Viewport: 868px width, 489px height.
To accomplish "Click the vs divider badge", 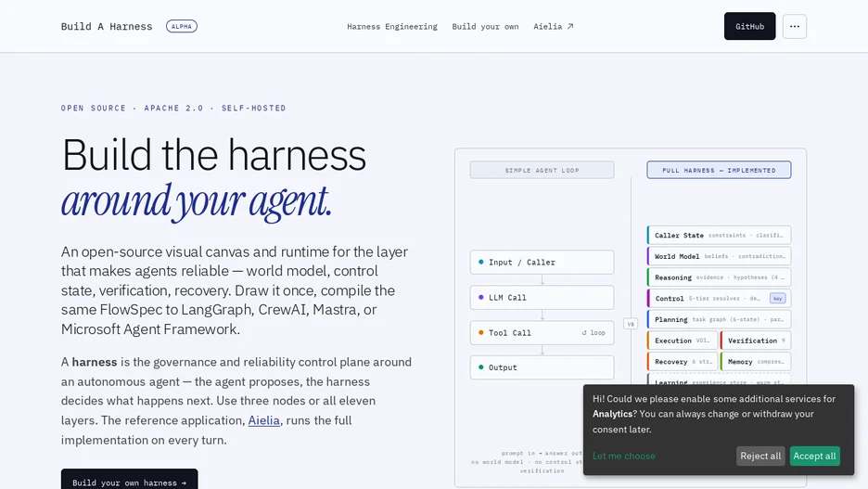I will click(x=631, y=324).
